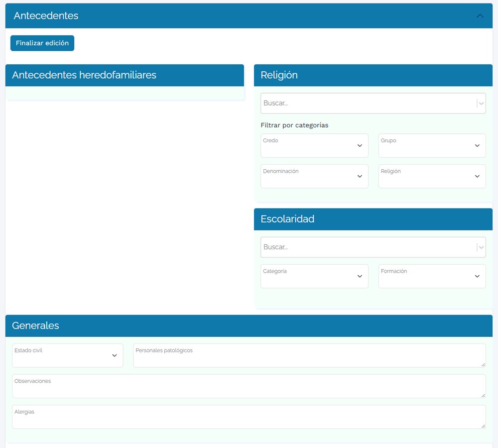Click the Antecedentes heredofamiliares header

(x=124, y=75)
